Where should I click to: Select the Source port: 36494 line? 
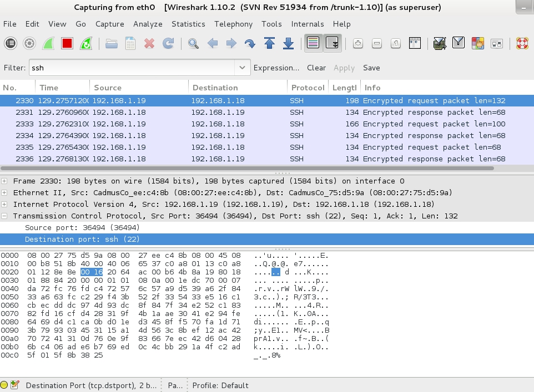pos(267,228)
